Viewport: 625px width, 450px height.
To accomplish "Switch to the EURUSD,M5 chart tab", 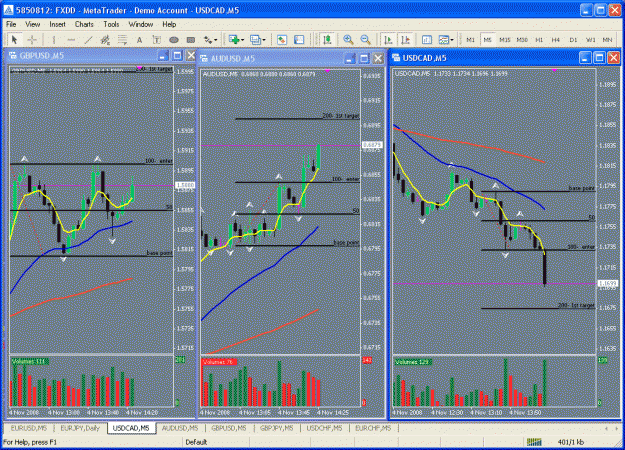I will click(29, 428).
